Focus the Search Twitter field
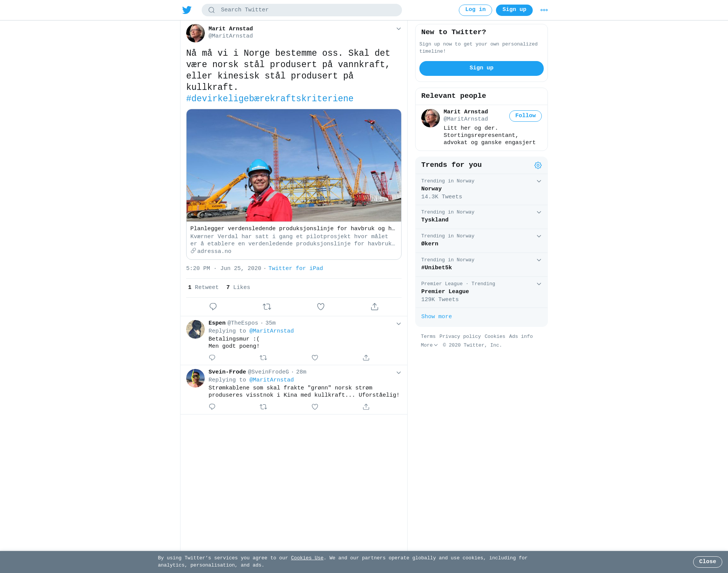The width and height of the screenshot is (728, 573). 302,10
